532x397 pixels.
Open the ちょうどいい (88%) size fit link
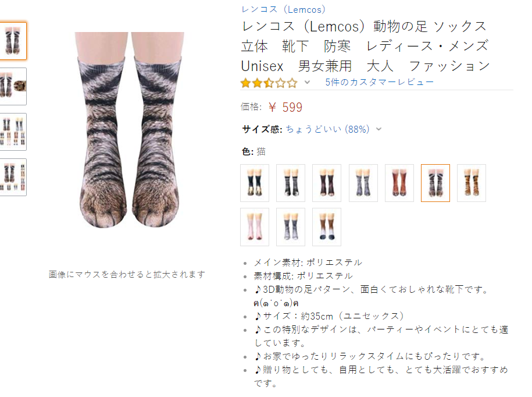pos(327,129)
